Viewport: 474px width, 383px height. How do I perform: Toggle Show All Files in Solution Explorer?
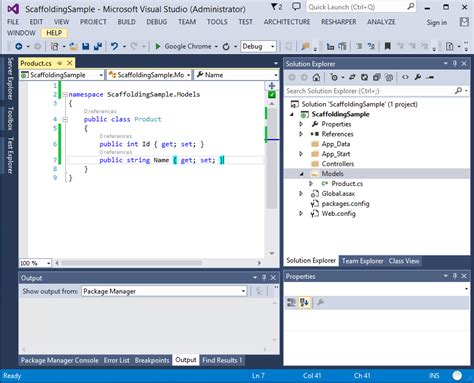[389, 77]
